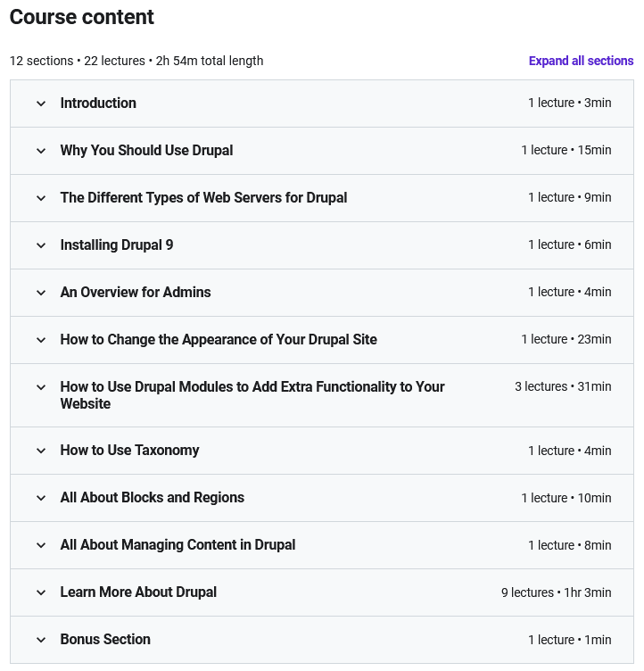Image resolution: width=644 pixels, height=671 pixels.
Task: Click the Learn More About Drupal title
Action: 138,592
